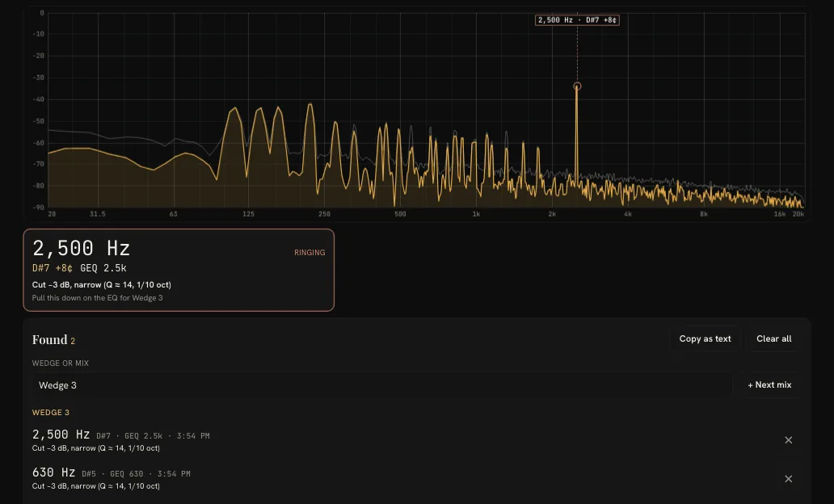Viewport: 834px width, 504px height.
Task: Open the 2,500 Hz ringing card
Action: coord(179,270)
